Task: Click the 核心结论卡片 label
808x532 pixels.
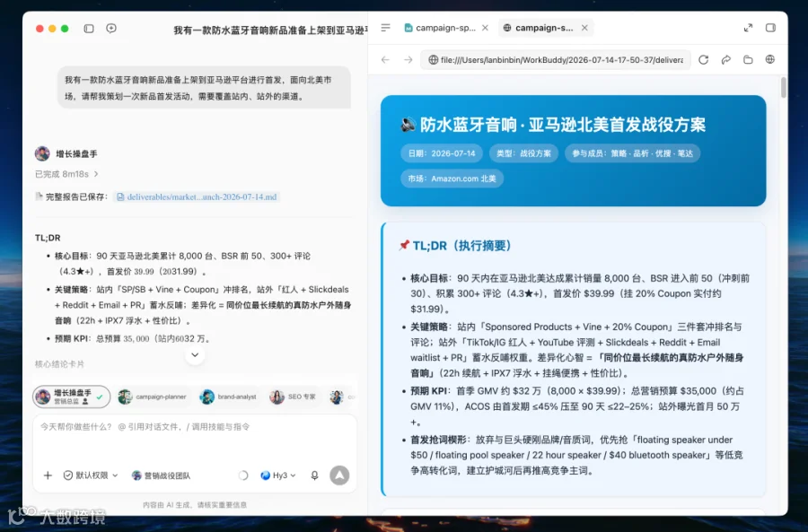Action: click(x=60, y=364)
